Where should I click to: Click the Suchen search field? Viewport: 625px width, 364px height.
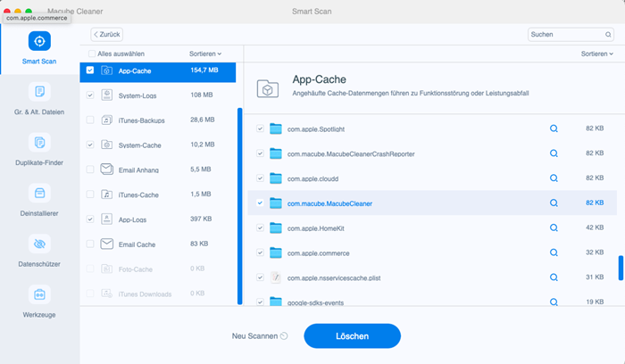coord(571,35)
